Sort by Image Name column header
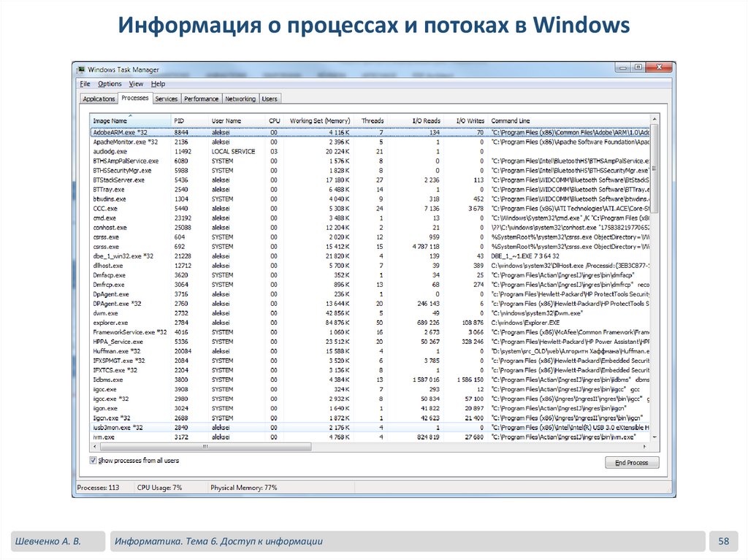748x560 pixels. click(x=130, y=120)
